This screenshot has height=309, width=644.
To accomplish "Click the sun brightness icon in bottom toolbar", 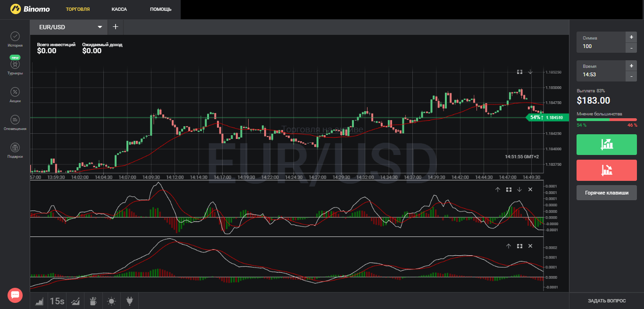I will pyautogui.click(x=111, y=301).
